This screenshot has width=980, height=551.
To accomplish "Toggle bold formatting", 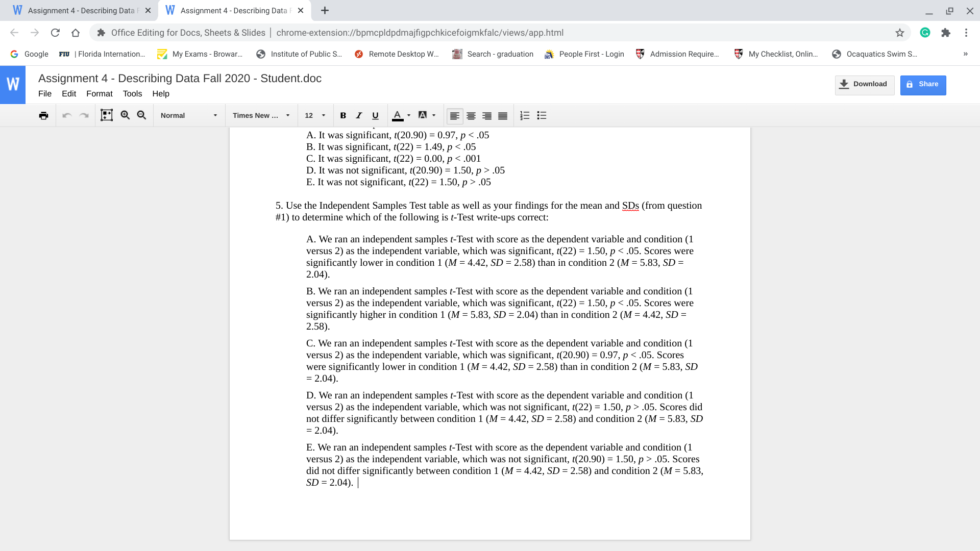I will click(x=343, y=115).
